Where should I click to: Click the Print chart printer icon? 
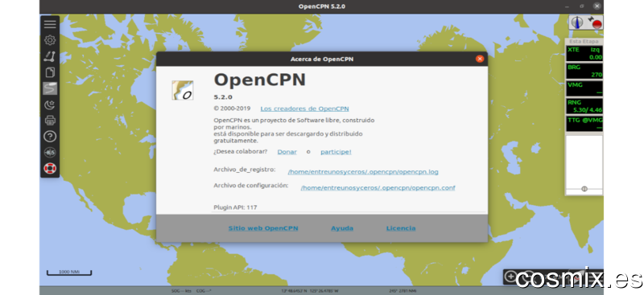50,121
